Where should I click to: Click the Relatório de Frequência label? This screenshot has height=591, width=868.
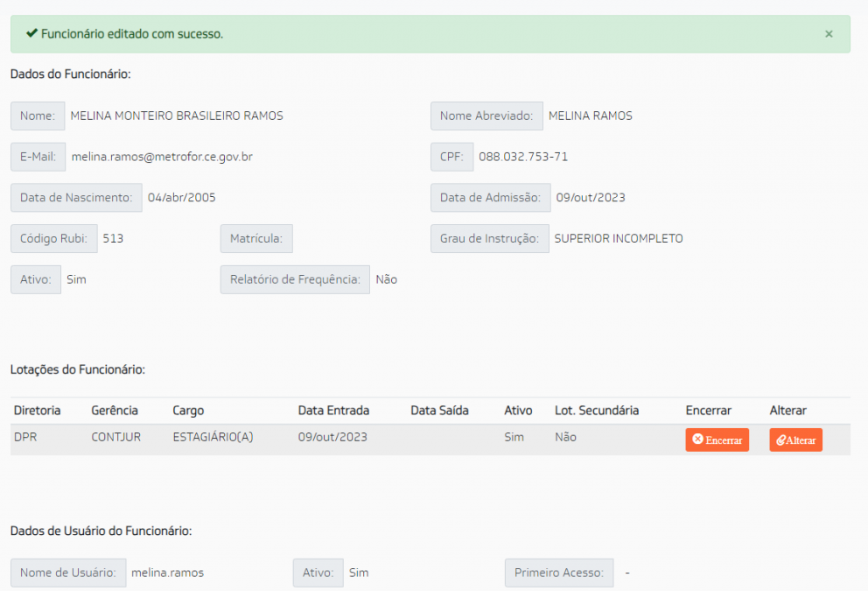(x=295, y=279)
